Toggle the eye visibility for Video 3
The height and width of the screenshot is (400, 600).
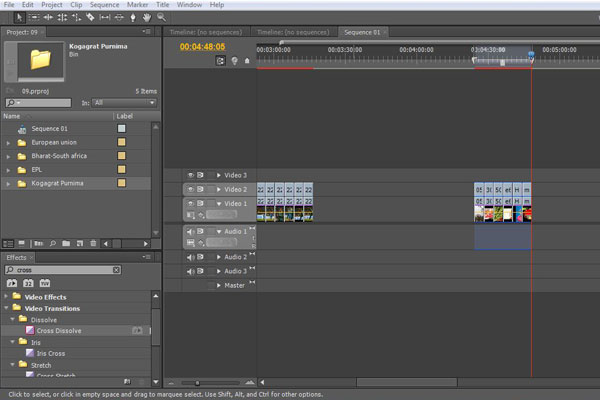point(190,175)
